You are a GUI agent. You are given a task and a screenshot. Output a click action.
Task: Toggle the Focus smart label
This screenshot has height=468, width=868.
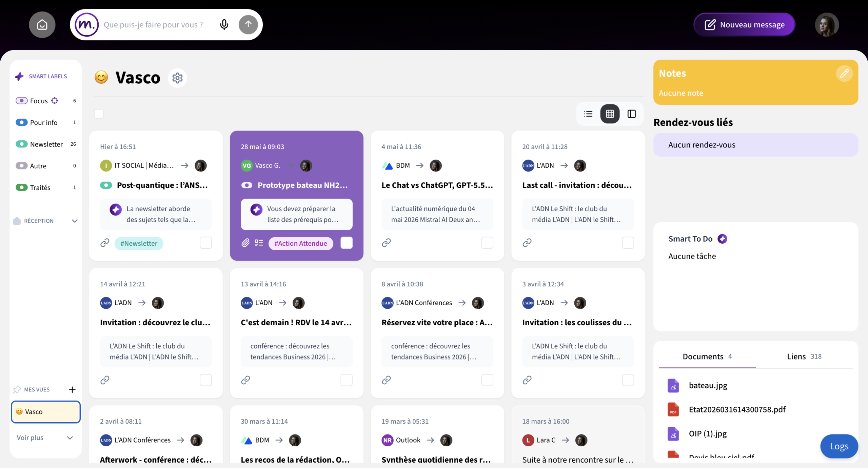[22, 101]
